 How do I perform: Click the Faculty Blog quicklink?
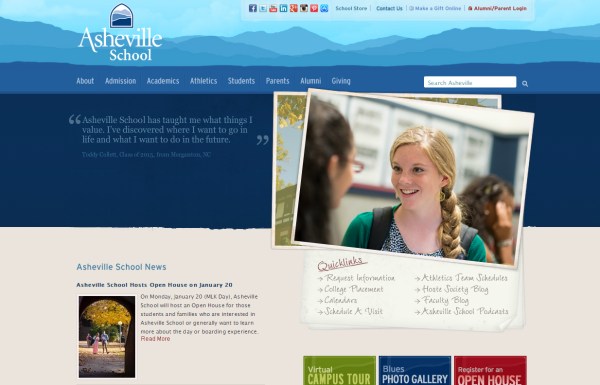coord(445,300)
